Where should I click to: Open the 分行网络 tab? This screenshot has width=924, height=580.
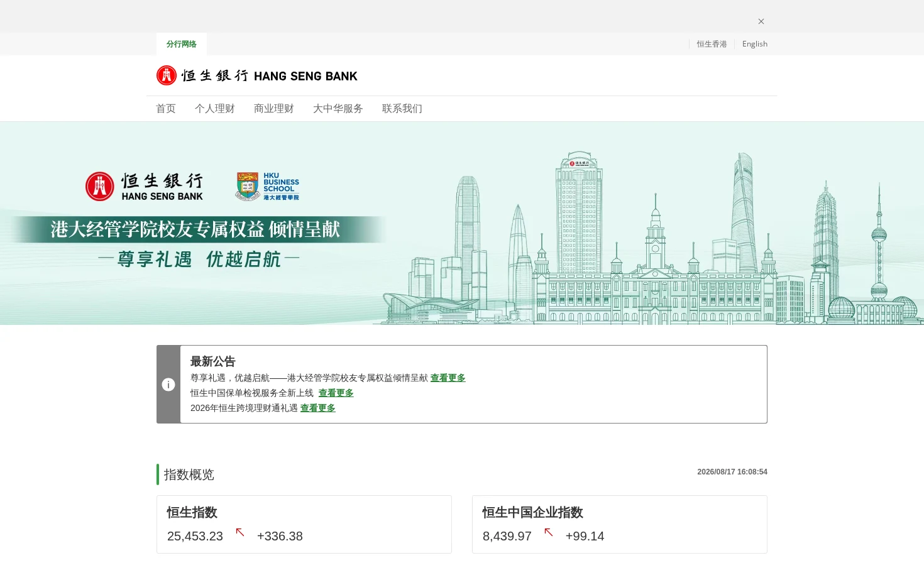click(x=182, y=44)
